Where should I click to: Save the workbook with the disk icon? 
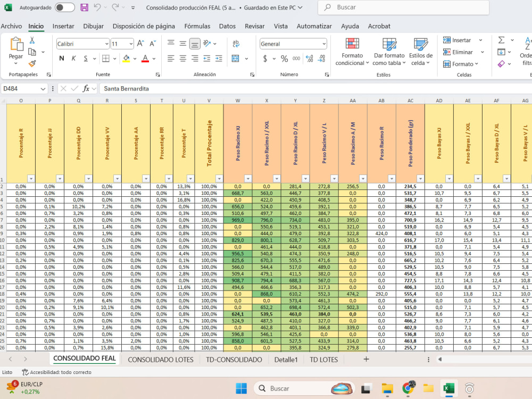(84, 7)
